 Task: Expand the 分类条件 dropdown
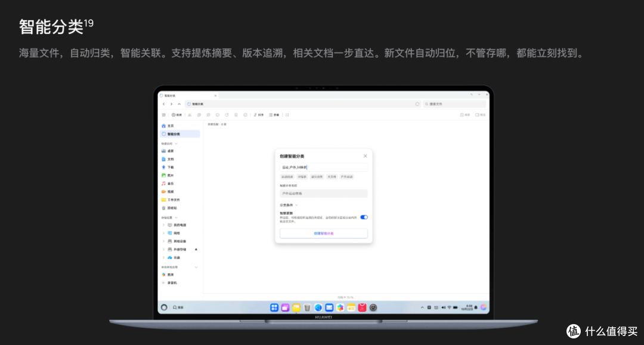tap(289, 205)
